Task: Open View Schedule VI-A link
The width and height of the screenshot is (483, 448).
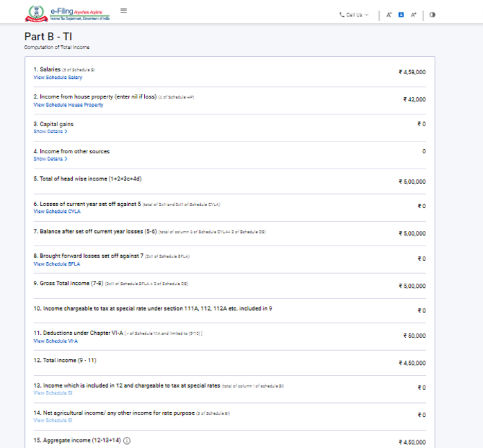Action: click(55, 341)
